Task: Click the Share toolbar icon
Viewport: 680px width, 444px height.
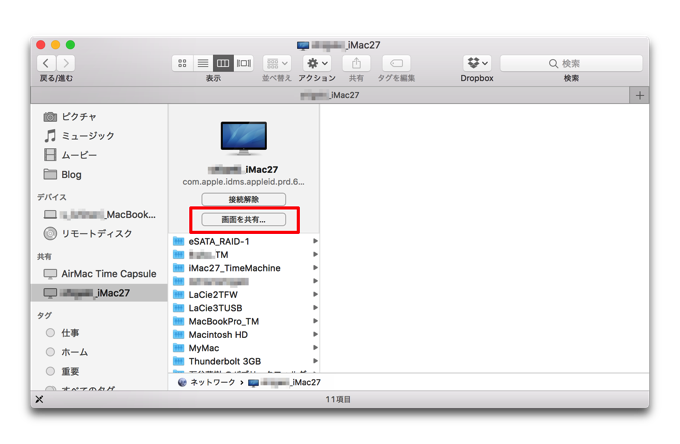Action: pyautogui.click(x=356, y=63)
